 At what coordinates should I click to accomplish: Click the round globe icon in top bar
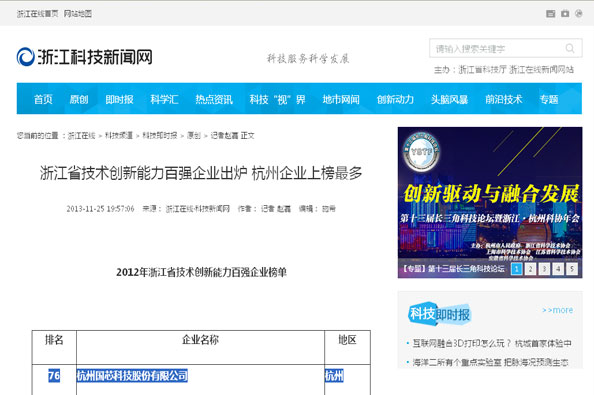tap(578, 14)
